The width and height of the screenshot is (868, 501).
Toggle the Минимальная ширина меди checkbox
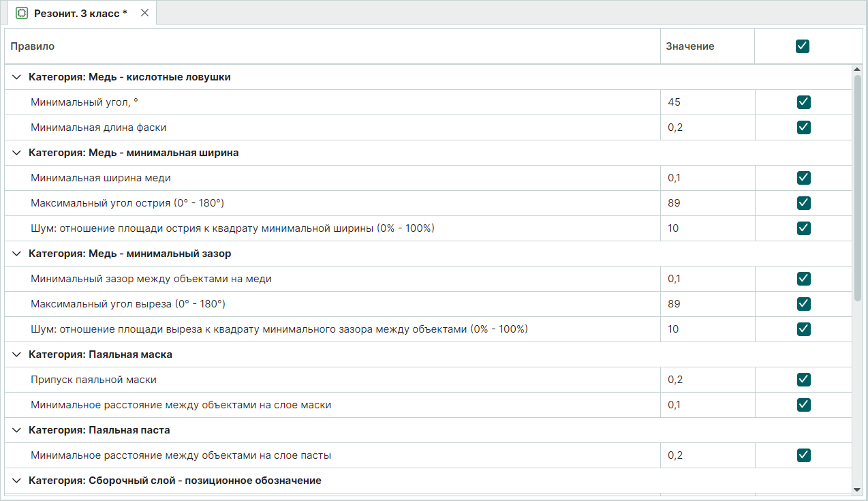pyautogui.click(x=803, y=178)
